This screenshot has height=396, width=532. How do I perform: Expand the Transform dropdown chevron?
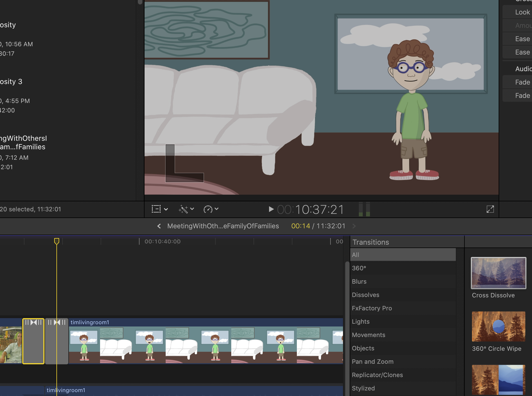click(x=166, y=209)
